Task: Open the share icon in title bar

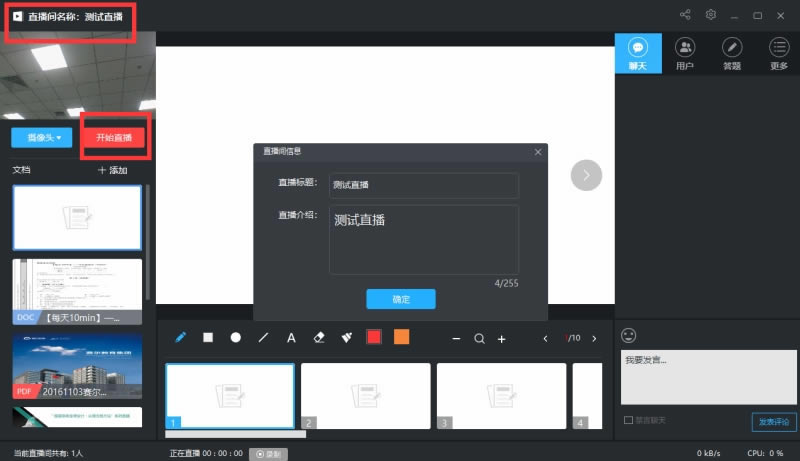Action: click(685, 15)
